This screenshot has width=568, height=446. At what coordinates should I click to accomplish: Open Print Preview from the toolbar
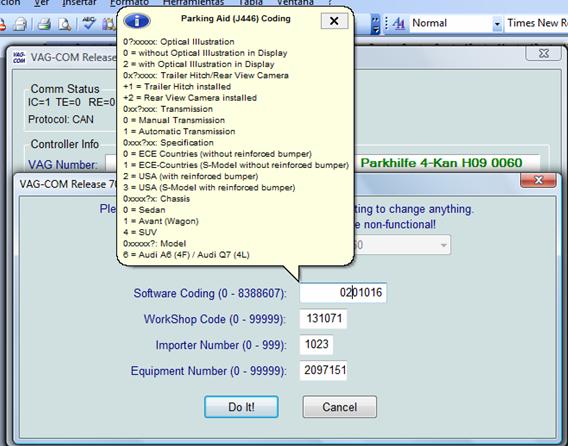(x=65, y=24)
